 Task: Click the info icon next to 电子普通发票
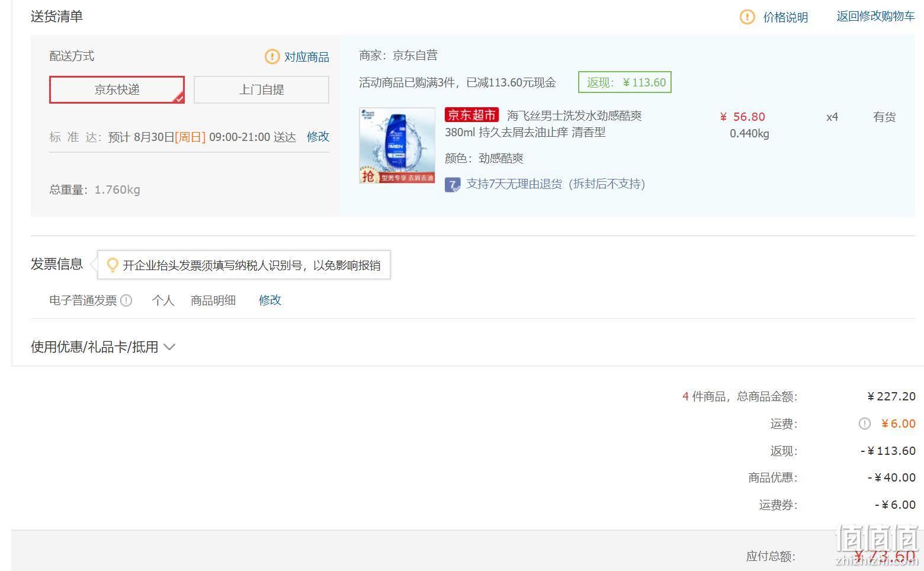click(126, 300)
